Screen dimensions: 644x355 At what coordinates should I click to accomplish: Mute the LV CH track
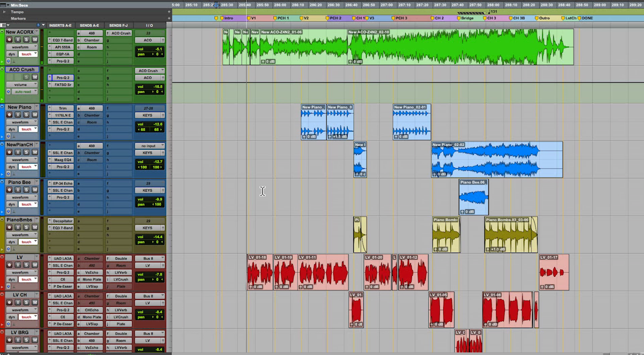35,302
